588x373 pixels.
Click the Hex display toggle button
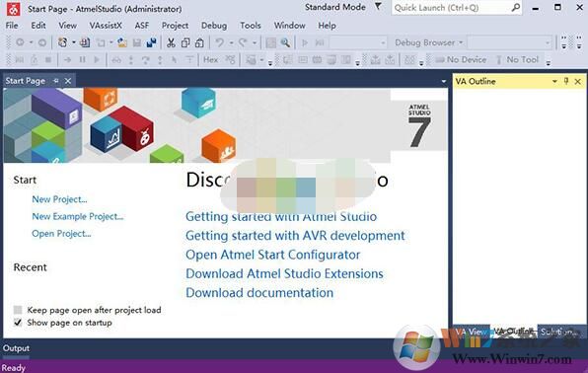pyautogui.click(x=211, y=59)
